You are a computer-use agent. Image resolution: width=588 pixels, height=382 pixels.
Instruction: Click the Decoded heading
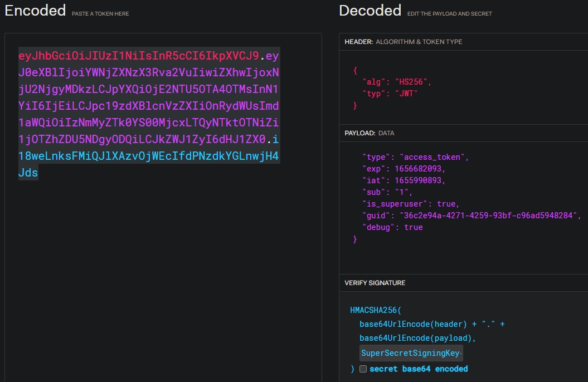(370, 10)
